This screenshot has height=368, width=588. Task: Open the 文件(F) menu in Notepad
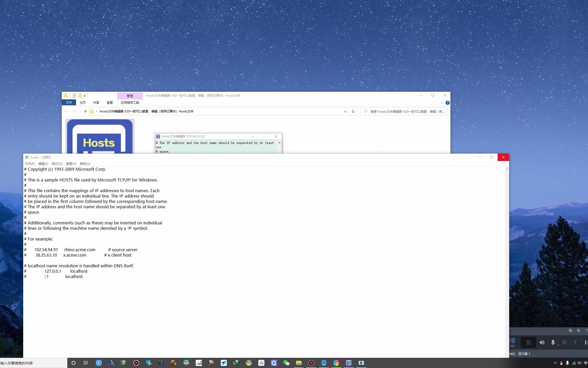tap(30, 164)
